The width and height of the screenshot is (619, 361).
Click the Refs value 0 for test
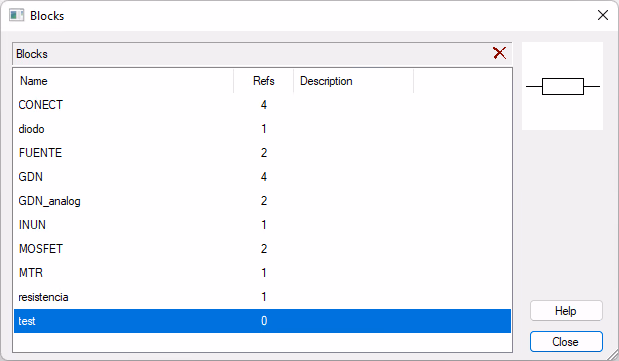point(264,321)
